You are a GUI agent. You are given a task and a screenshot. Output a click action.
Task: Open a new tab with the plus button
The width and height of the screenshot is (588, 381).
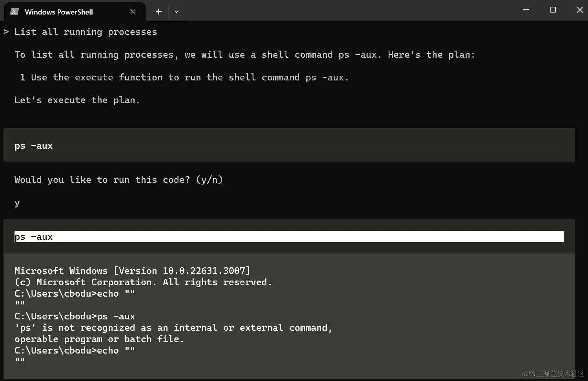tap(158, 12)
